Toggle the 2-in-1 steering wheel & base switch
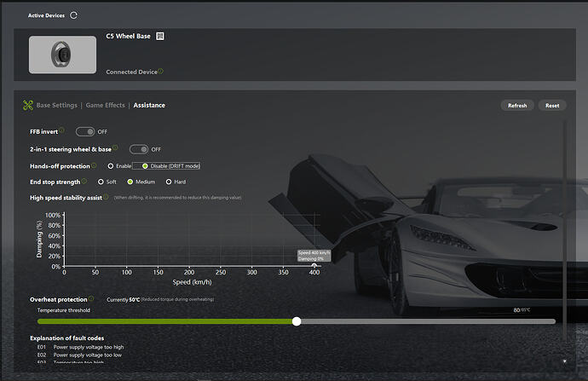 coord(139,149)
